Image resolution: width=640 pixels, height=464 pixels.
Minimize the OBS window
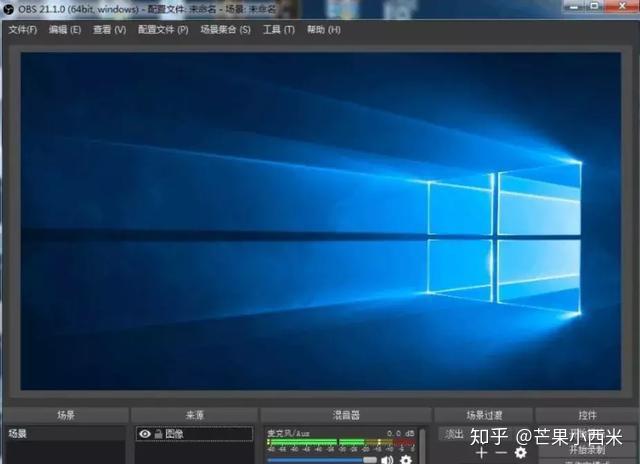[574, 6]
